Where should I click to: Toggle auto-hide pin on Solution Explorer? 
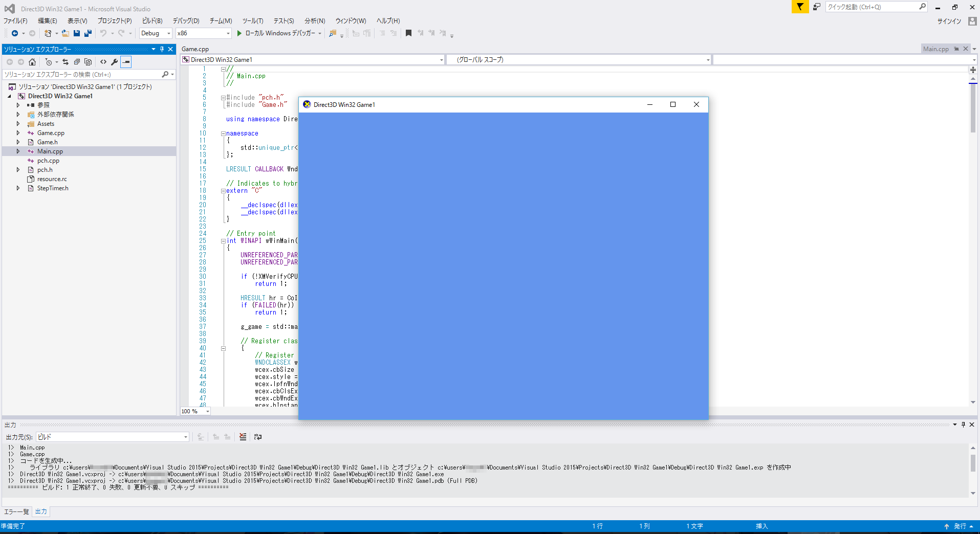162,49
